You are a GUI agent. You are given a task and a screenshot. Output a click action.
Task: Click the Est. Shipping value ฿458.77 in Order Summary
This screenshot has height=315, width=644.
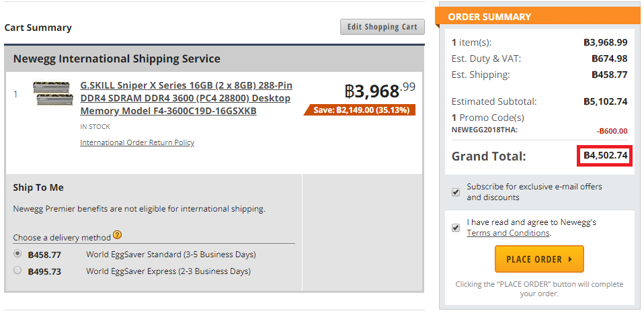[610, 75]
